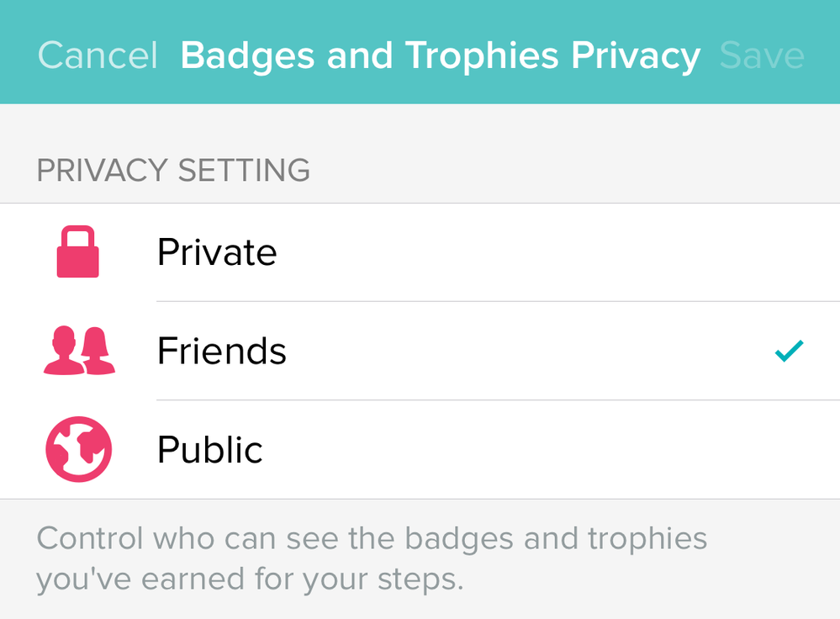Click the "Control who can see" description line

click(372, 538)
